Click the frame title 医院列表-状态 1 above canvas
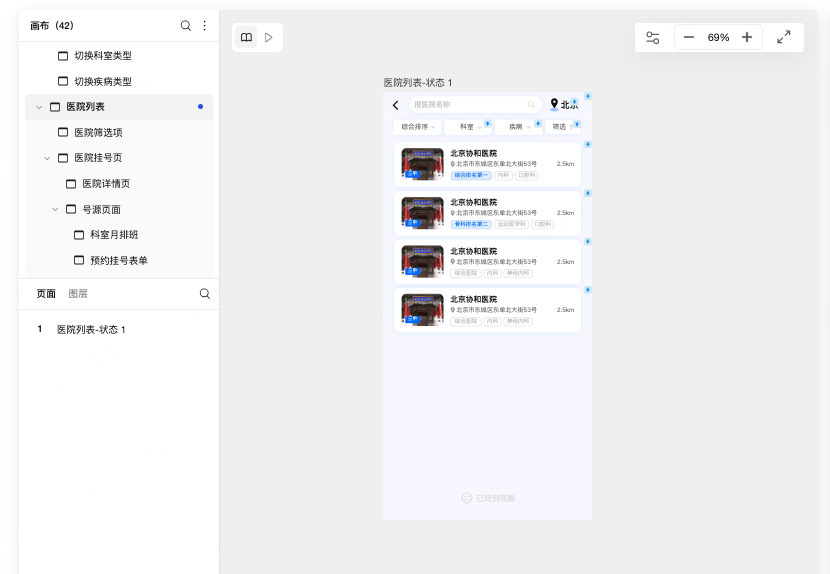The image size is (830, 574). click(x=418, y=83)
